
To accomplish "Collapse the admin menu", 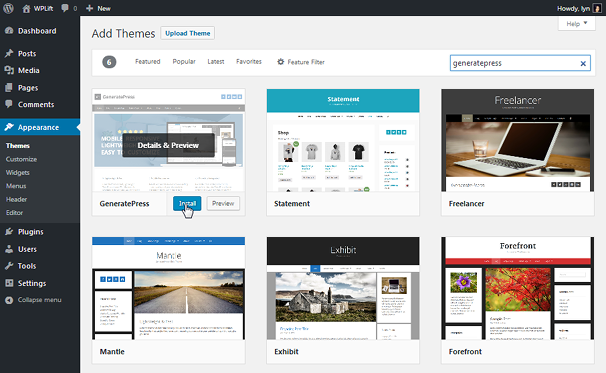I will click(34, 300).
